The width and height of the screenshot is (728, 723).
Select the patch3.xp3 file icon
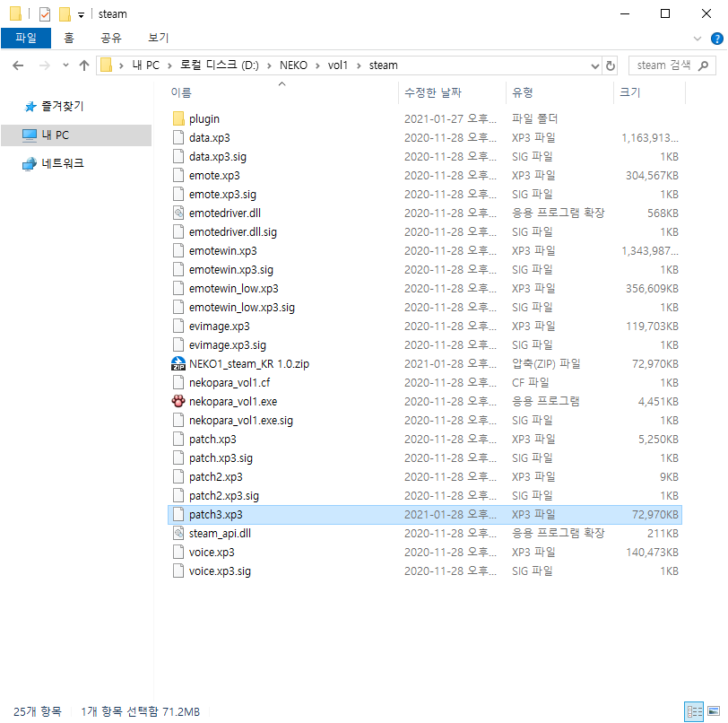pyautogui.click(x=178, y=514)
